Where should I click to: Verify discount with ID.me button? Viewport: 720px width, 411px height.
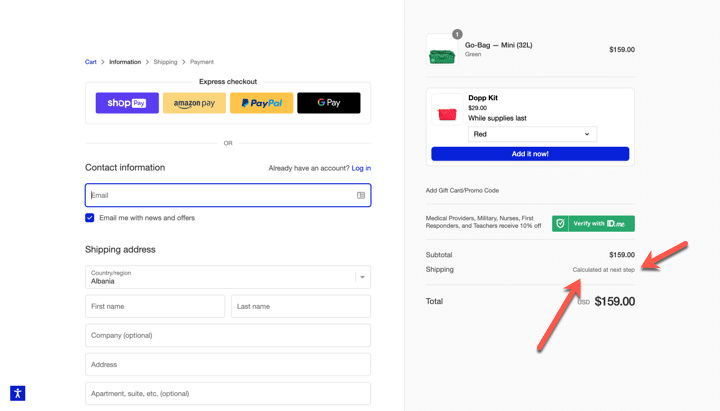tap(593, 224)
